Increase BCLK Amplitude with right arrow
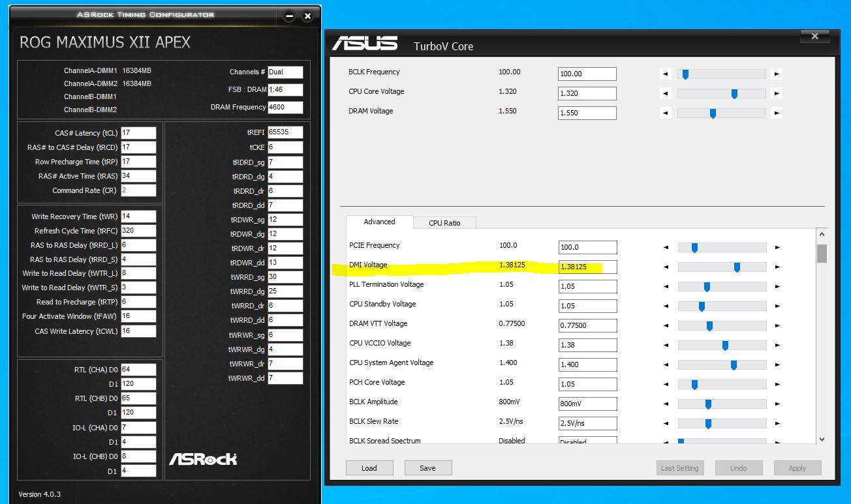This screenshot has width=851, height=504. tap(777, 404)
